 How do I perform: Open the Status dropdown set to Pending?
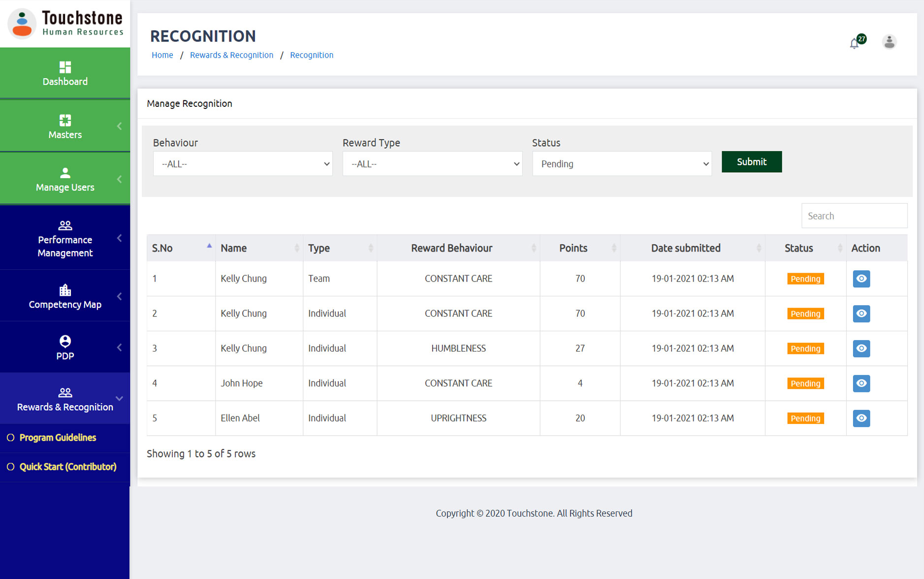pos(622,164)
